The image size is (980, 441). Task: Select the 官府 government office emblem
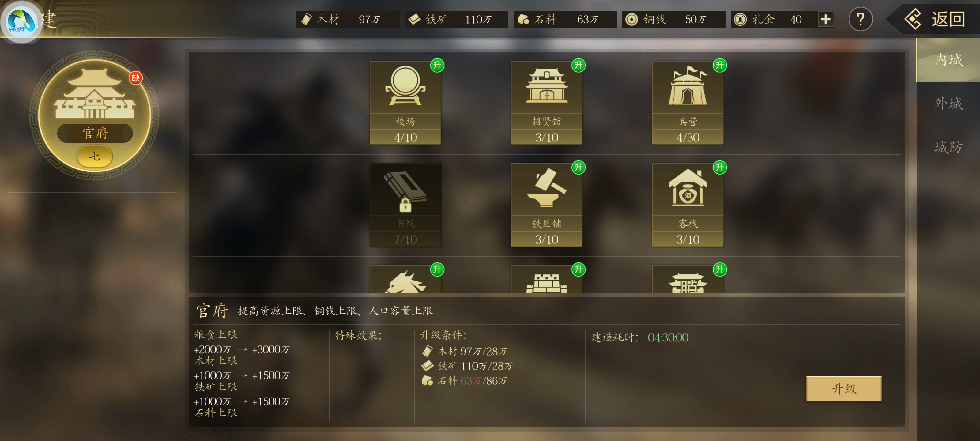click(95, 115)
